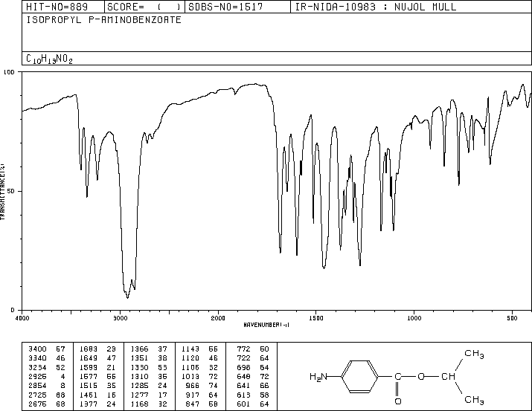This screenshot has height=411, width=532.
Task: Select the 1143 peak table entry
Action: [199, 349]
